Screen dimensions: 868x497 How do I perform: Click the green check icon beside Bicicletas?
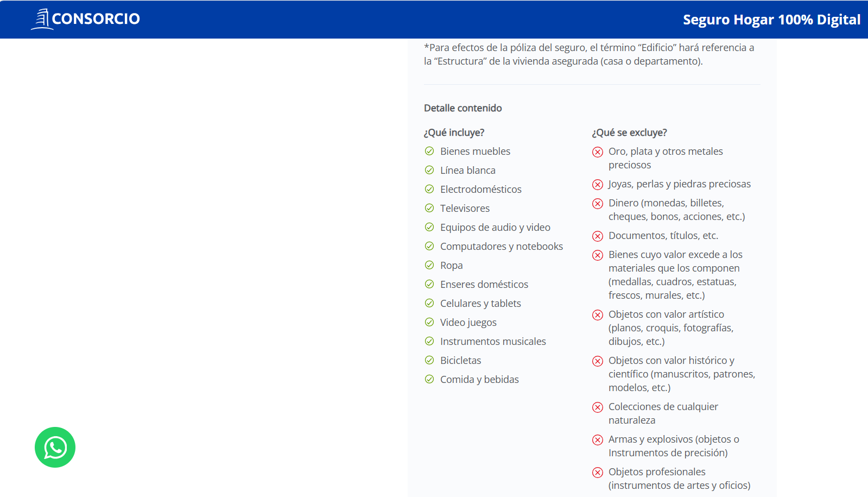tap(429, 360)
